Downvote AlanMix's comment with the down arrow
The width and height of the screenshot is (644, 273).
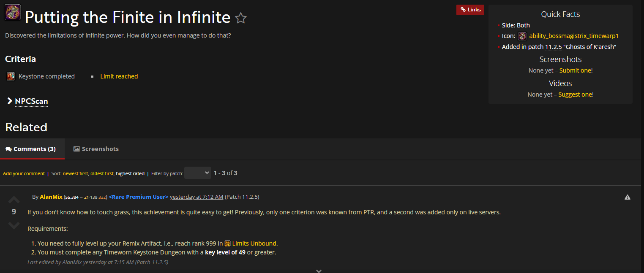tap(14, 225)
